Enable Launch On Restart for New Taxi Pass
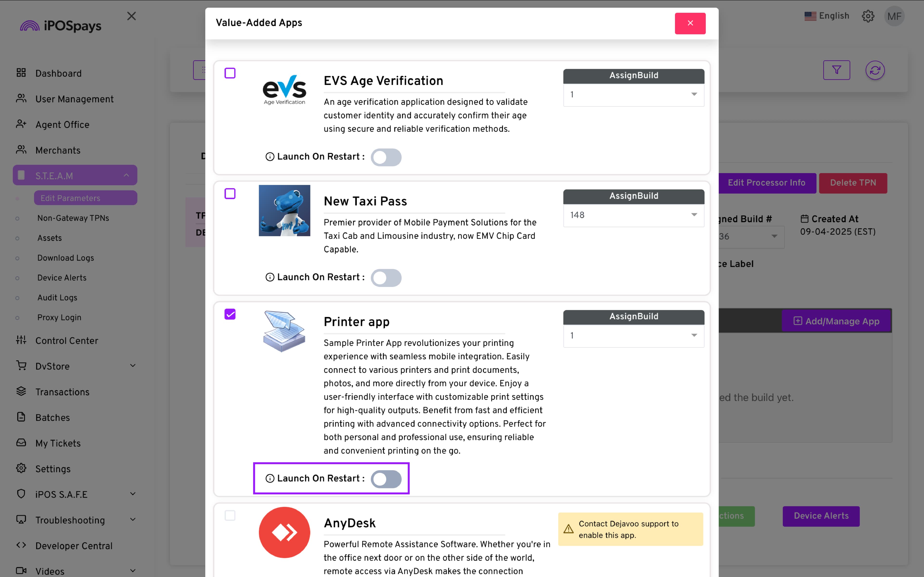 pos(386,278)
